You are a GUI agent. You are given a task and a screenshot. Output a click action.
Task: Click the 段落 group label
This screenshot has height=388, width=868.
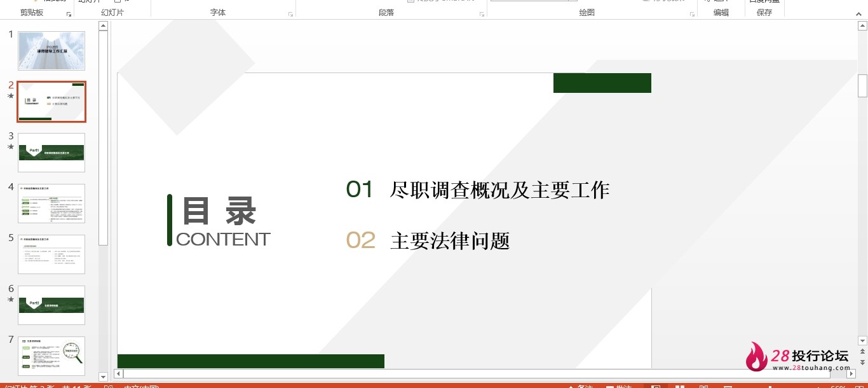click(386, 13)
